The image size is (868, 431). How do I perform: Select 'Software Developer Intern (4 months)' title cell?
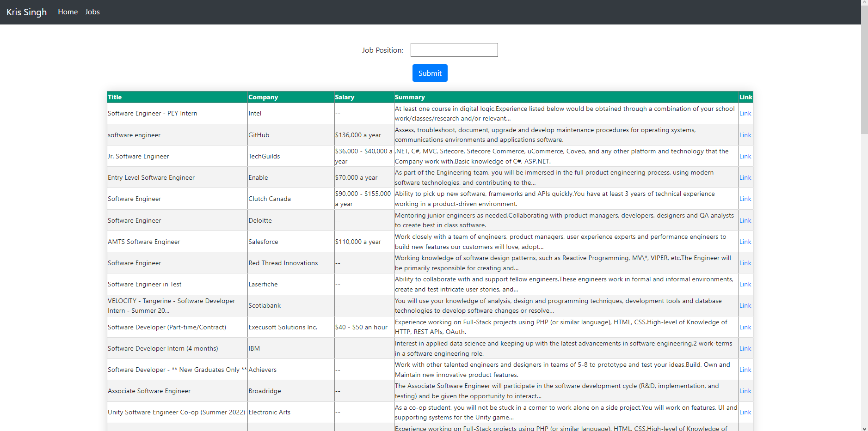(177, 348)
